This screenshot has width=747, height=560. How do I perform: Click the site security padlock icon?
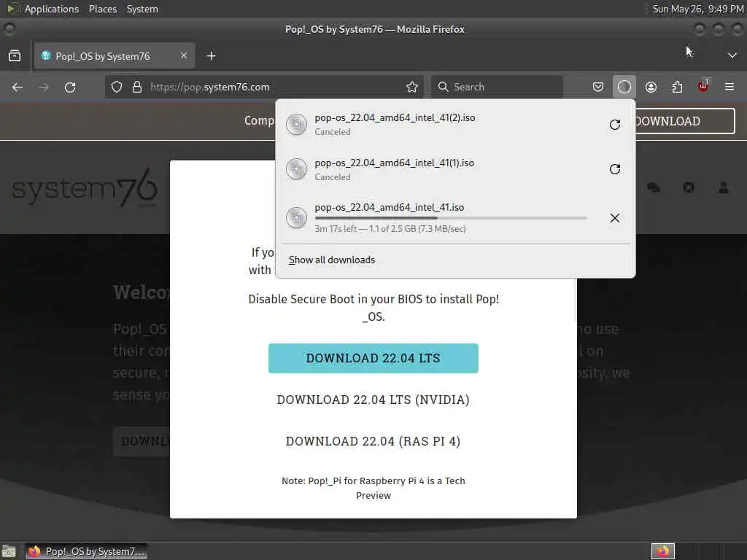click(x=137, y=87)
